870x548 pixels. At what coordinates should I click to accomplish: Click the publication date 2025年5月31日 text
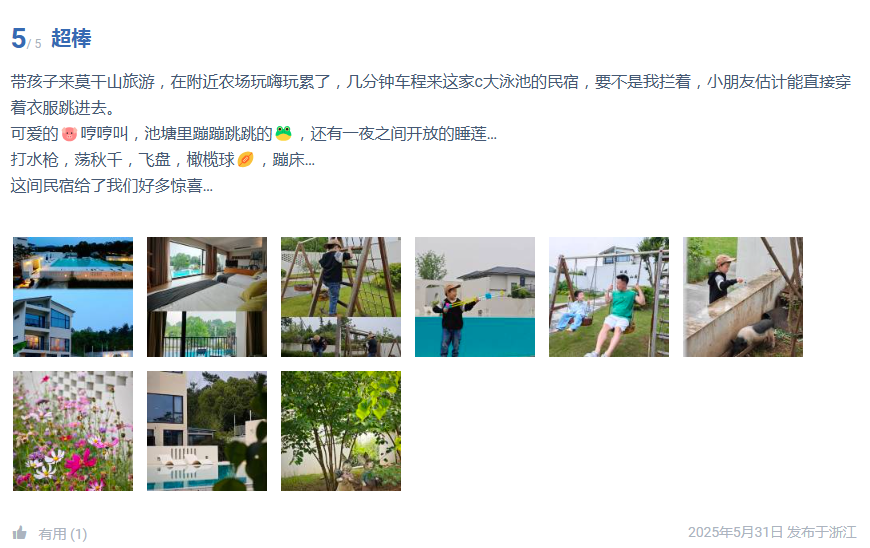[735, 532]
